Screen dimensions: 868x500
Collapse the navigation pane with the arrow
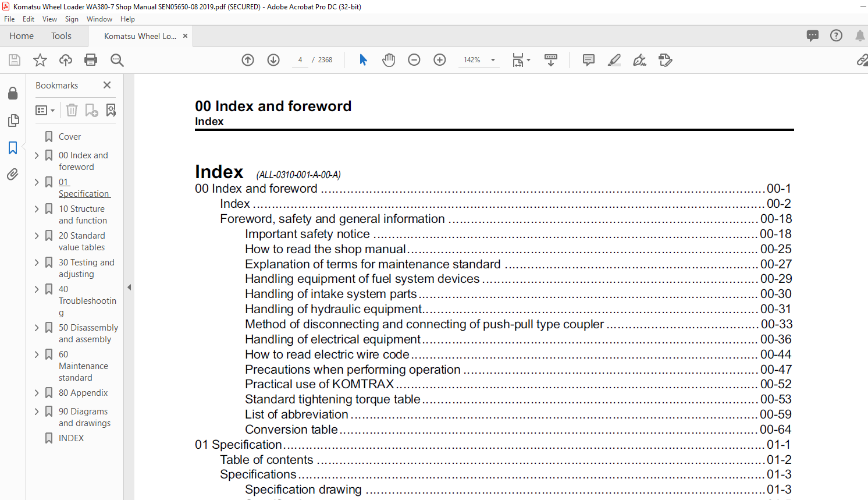[129, 287]
